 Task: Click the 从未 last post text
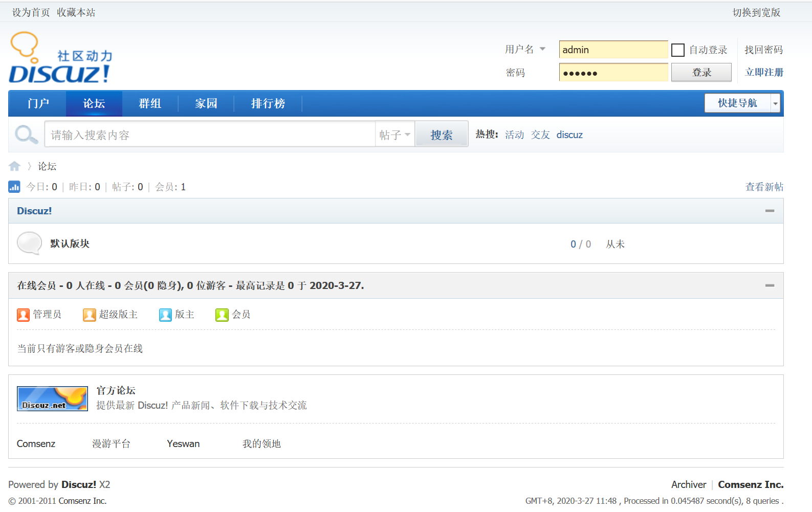616,244
